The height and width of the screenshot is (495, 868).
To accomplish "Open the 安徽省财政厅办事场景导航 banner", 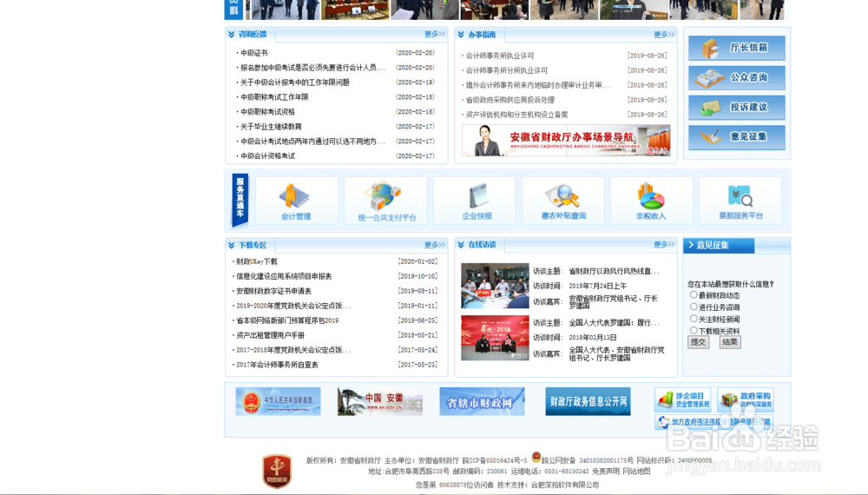I will coord(566,140).
